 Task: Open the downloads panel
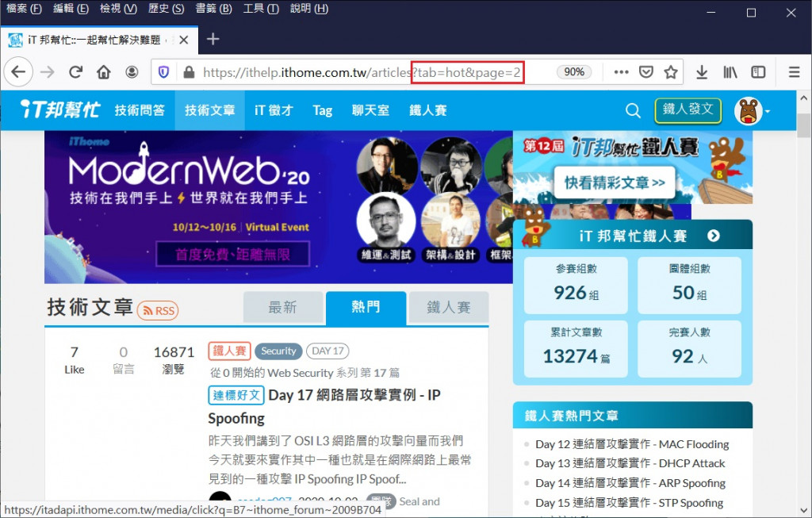(702, 72)
